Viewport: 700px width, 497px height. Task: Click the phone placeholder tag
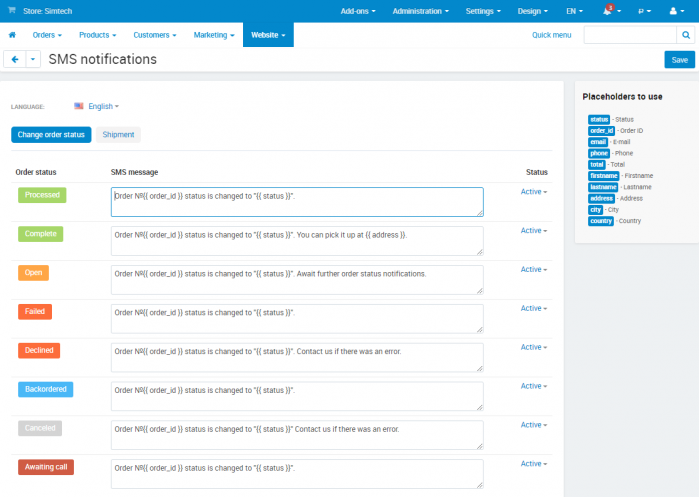click(599, 153)
